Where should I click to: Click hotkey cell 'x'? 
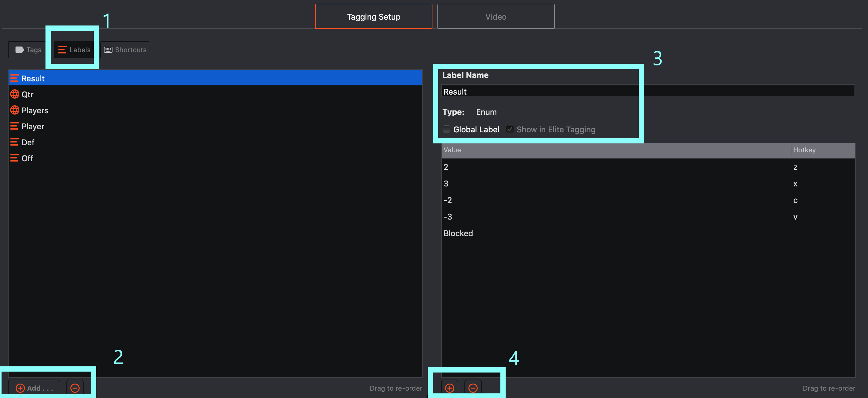point(795,184)
